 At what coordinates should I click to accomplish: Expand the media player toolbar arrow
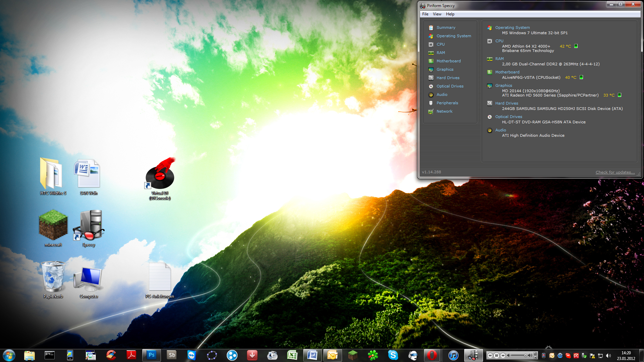point(535,357)
